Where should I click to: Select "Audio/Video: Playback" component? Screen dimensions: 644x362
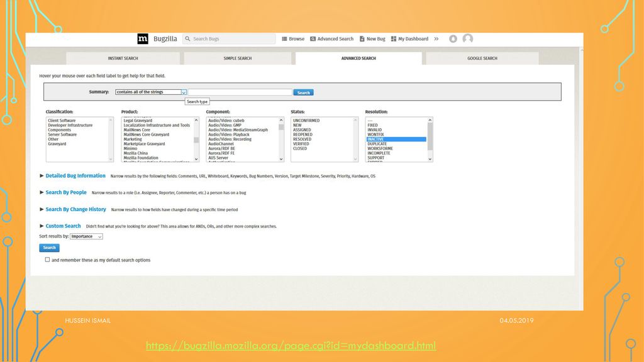[x=229, y=134]
